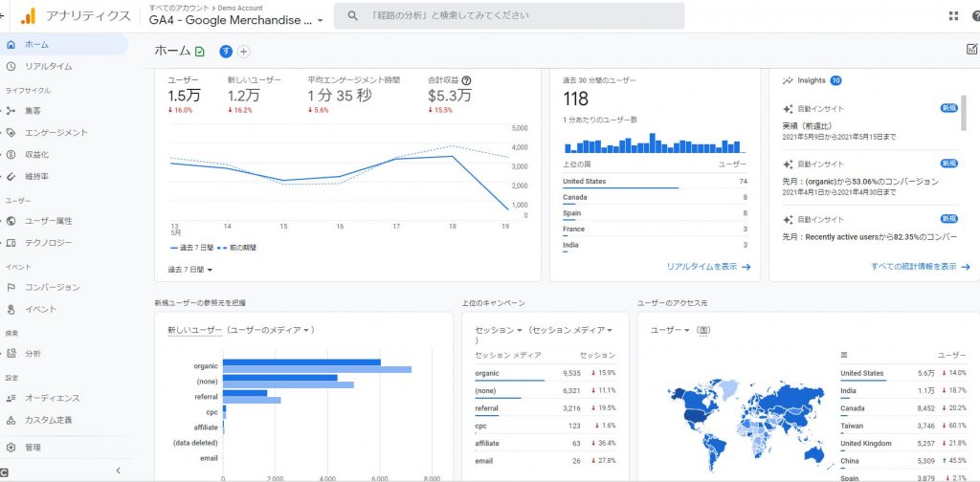Click the すべてのアカウント breadcrumb link

coord(179,8)
